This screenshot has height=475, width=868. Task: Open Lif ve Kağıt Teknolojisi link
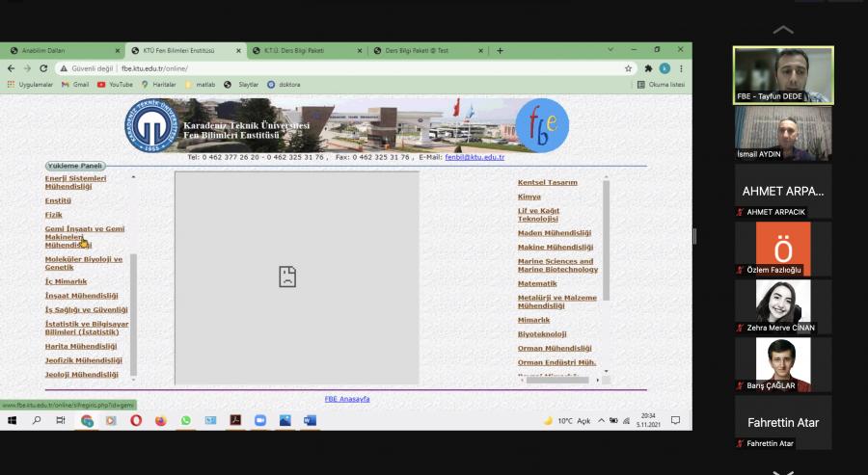pyautogui.click(x=538, y=215)
